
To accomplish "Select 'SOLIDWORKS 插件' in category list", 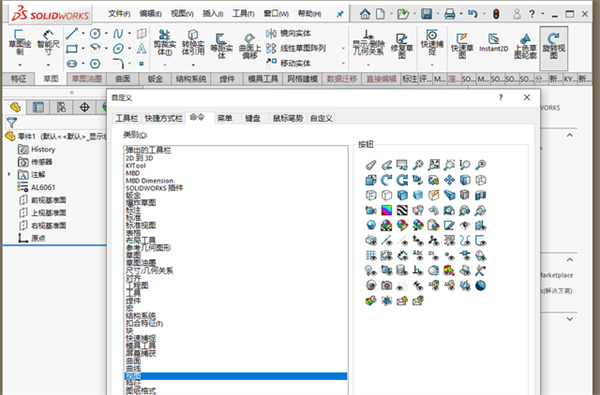I will [235, 188].
